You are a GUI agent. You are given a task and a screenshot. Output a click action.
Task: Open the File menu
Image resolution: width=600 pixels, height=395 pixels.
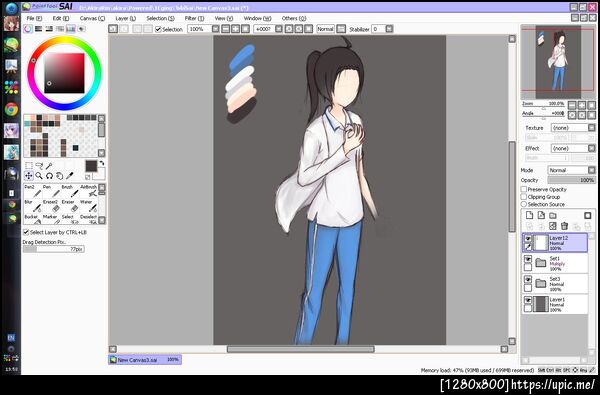coord(34,18)
